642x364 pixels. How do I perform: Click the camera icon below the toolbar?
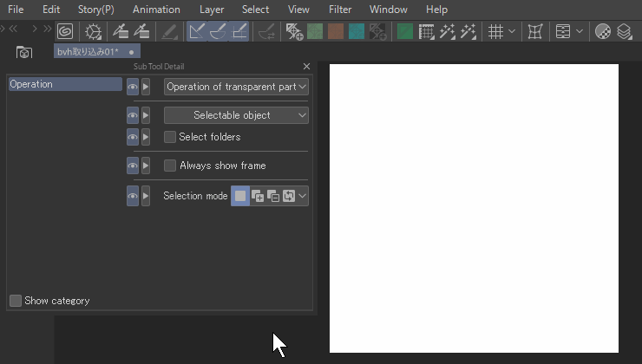(24, 53)
